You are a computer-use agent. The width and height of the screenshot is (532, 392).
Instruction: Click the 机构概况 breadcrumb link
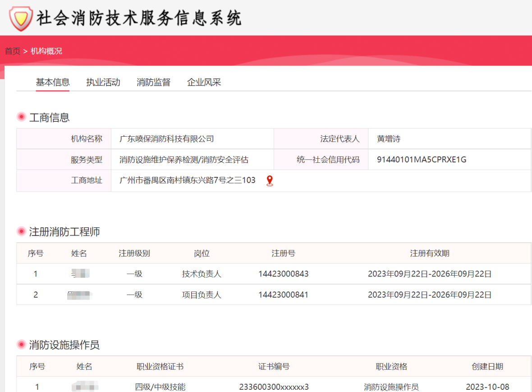46,51
